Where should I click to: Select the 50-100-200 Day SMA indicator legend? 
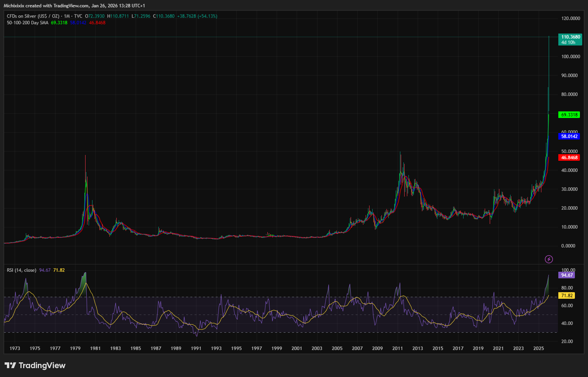click(27, 23)
